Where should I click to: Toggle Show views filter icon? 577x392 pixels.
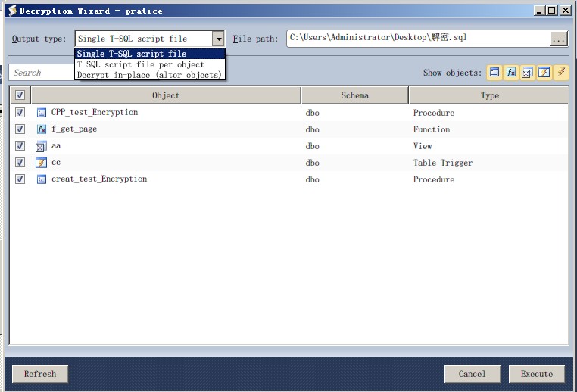tap(527, 73)
